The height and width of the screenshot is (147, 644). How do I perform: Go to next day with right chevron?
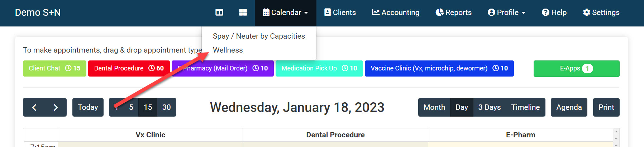click(x=56, y=107)
